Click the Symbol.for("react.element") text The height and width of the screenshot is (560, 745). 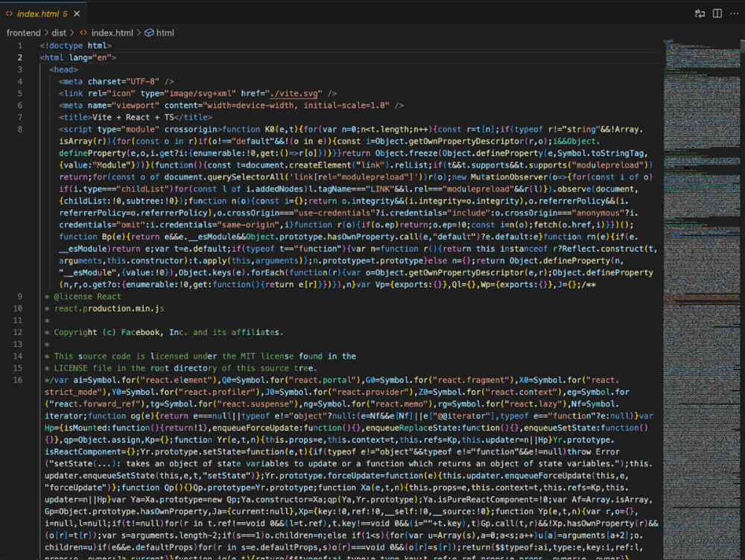[151, 380]
